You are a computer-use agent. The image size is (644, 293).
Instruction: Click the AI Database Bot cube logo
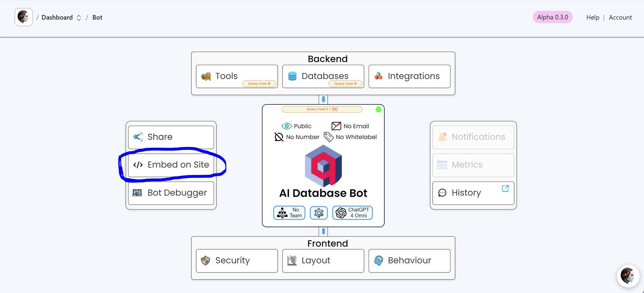coord(323,166)
